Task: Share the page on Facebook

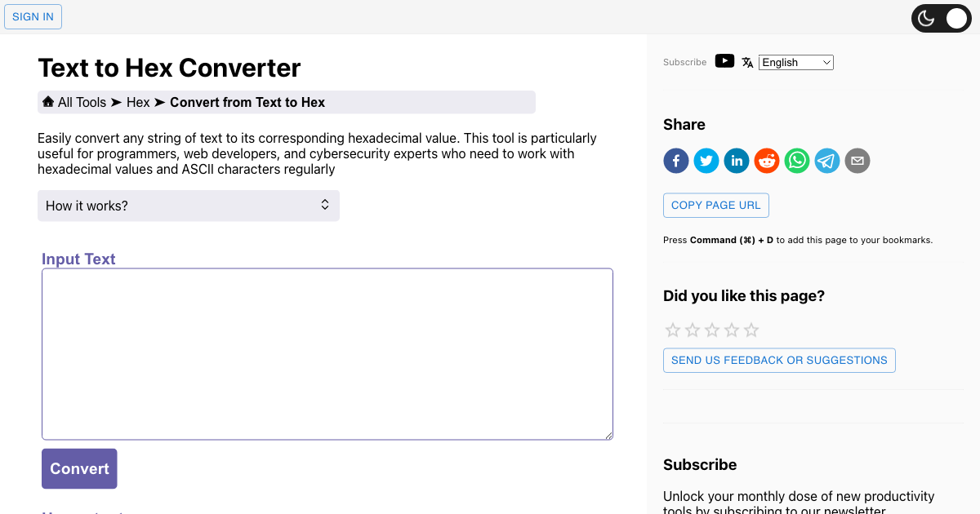Action: pyautogui.click(x=675, y=161)
